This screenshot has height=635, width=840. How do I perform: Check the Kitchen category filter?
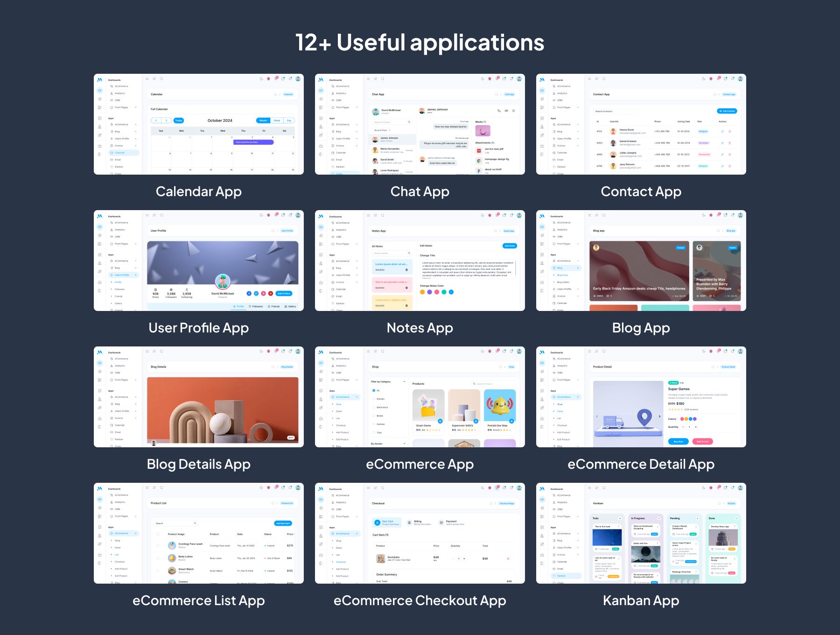click(x=374, y=399)
